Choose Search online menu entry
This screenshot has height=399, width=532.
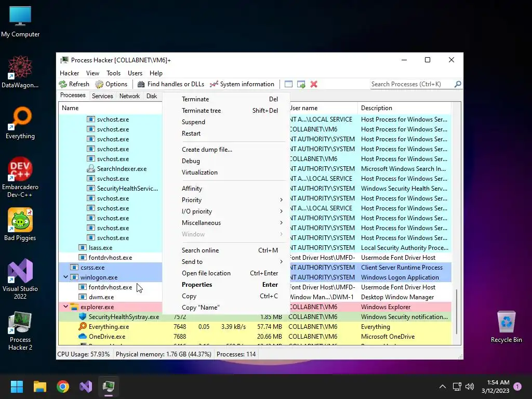pyautogui.click(x=227, y=250)
